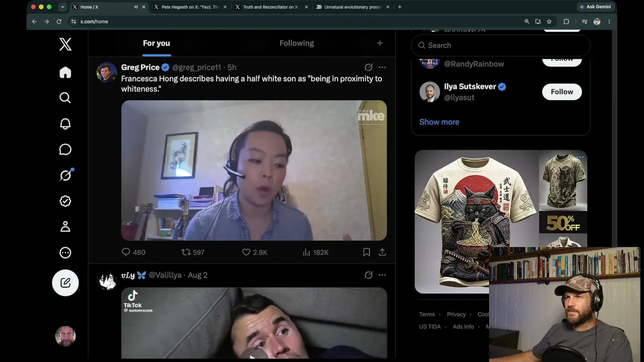Repost the post with 597 reposts
Image resolution: width=644 pixels, height=362 pixels.
193,252
